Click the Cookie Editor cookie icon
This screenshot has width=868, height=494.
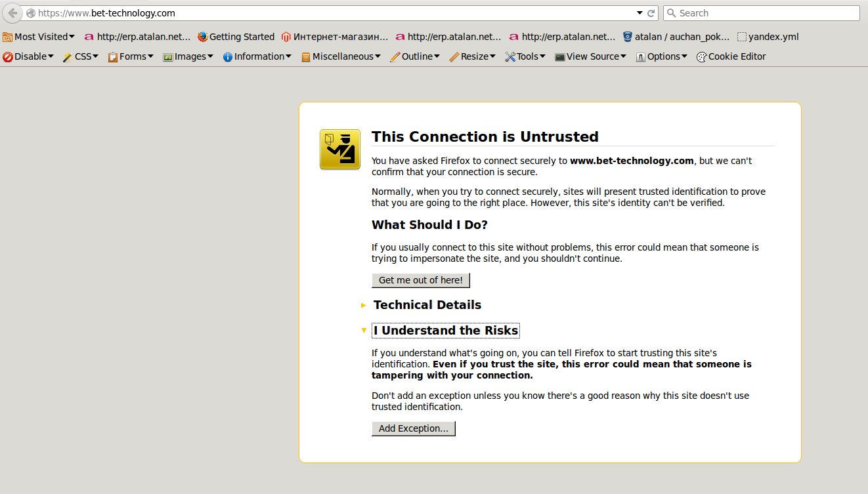point(701,57)
